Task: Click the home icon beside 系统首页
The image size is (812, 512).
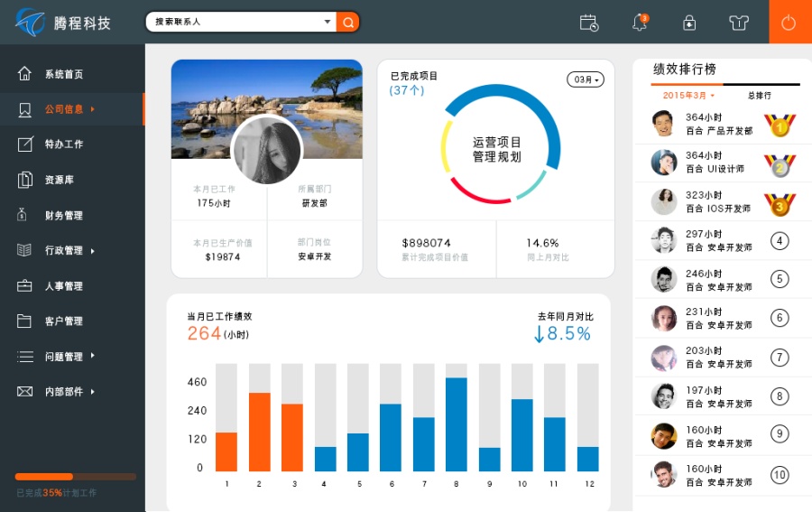Action: (24, 73)
